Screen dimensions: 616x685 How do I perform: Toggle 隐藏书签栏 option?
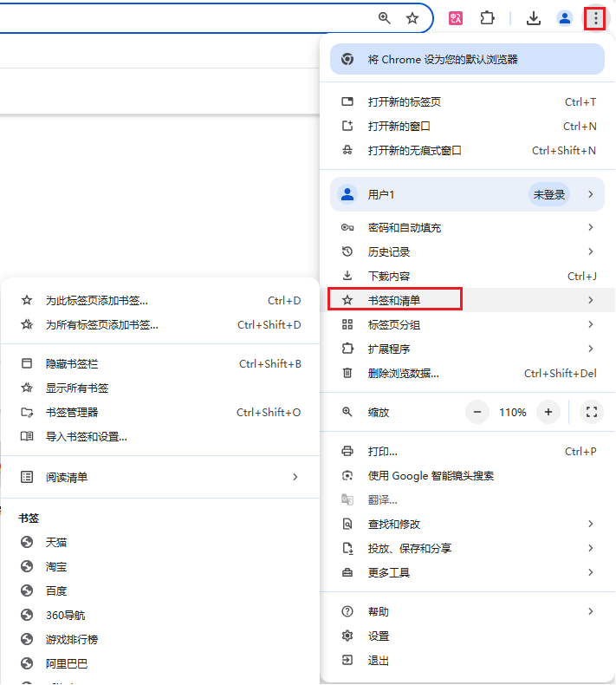(x=160, y=364)
